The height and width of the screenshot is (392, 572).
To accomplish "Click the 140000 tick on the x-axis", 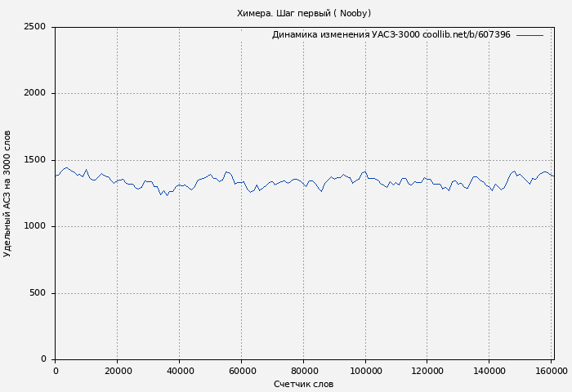I will tap(489, 371).
